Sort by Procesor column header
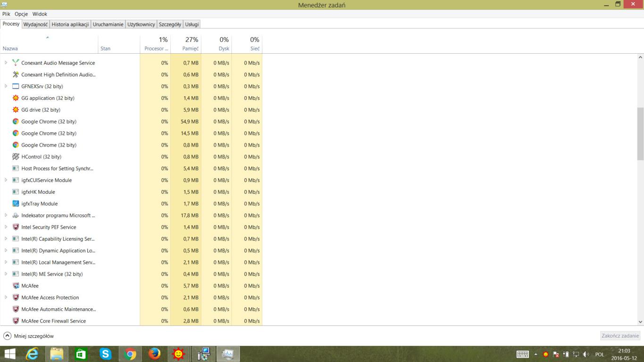This screenshot has height=362, width=644. (155, 43)
